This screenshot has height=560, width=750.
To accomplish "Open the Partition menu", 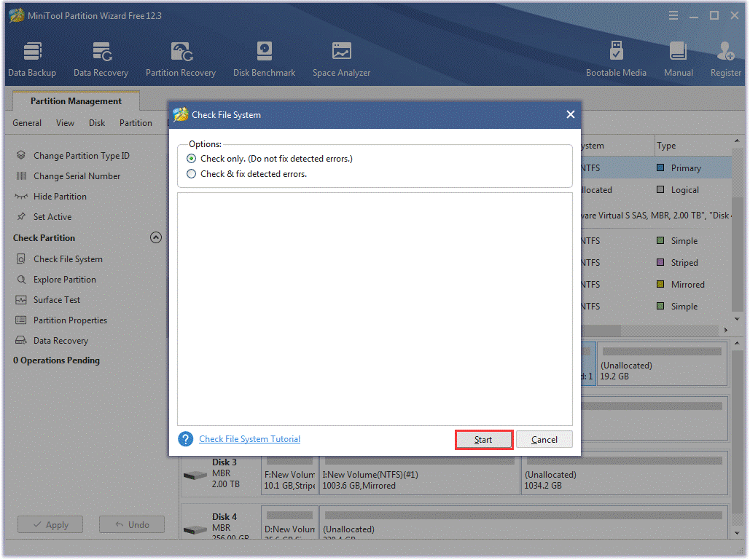I will 136,123.
